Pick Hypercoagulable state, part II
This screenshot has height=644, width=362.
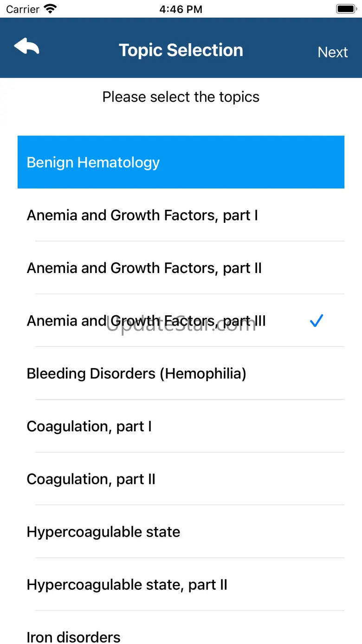127,585
